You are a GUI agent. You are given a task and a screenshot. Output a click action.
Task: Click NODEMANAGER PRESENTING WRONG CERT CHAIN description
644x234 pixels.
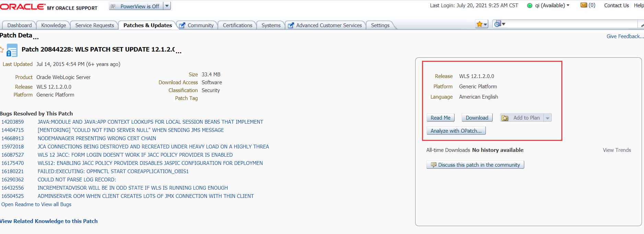[97, 138]
